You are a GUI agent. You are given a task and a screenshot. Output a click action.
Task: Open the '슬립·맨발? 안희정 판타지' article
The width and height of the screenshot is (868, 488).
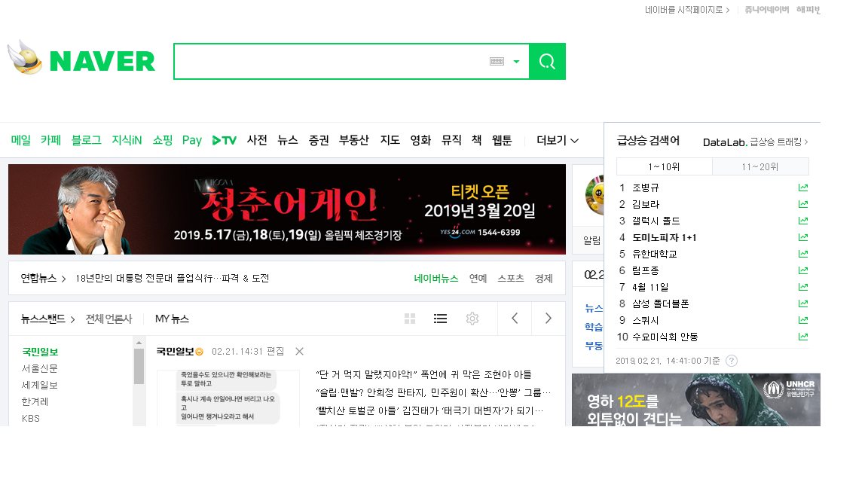point(433,392)
